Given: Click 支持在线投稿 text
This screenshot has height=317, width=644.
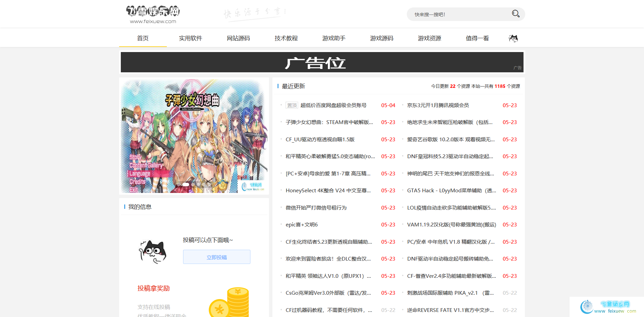Looking at the screenshot, I should [x=154, y=307].
